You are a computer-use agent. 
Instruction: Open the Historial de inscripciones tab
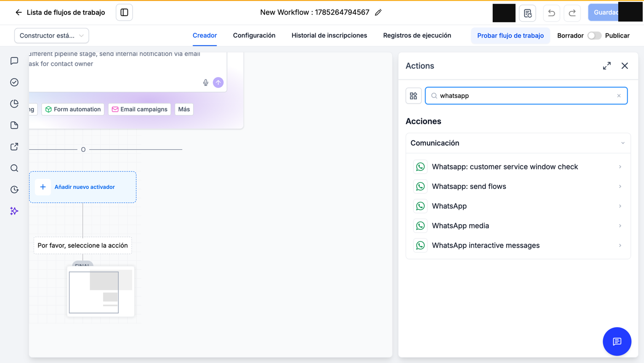click(x=329, y=35)
